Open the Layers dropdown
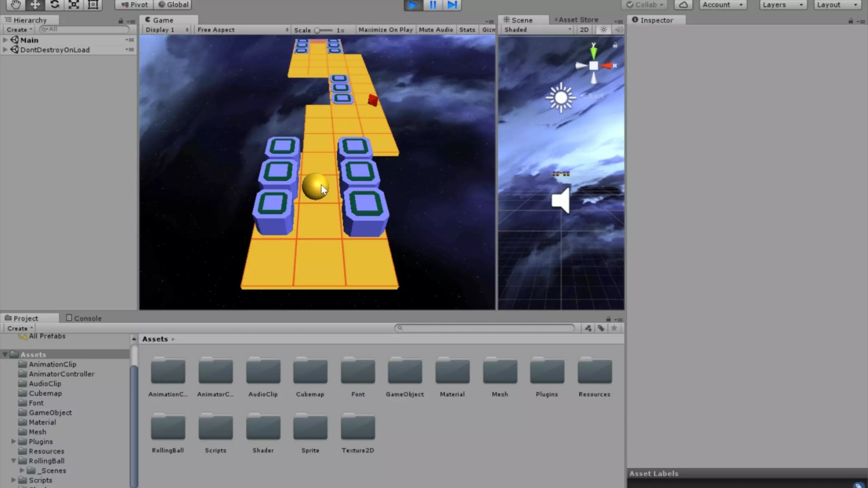The height and width of the screenshot is (488, 868). click(x=783, y=5)
